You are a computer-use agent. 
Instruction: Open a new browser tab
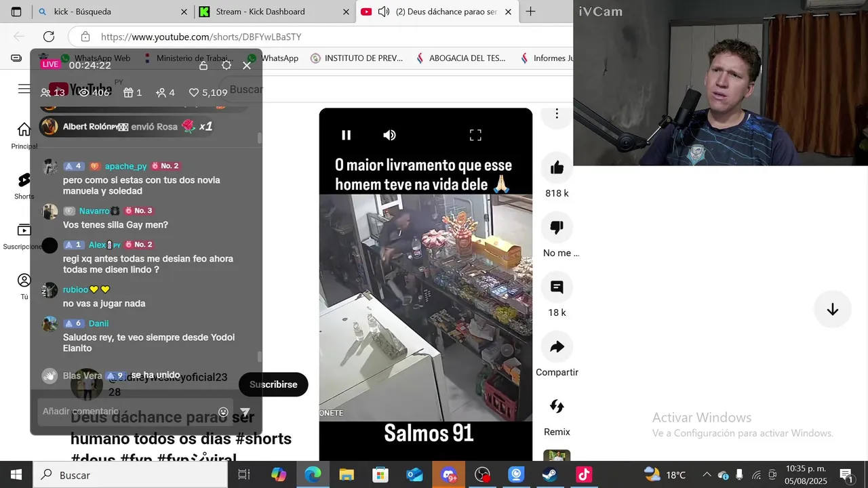tap(530, 12)
